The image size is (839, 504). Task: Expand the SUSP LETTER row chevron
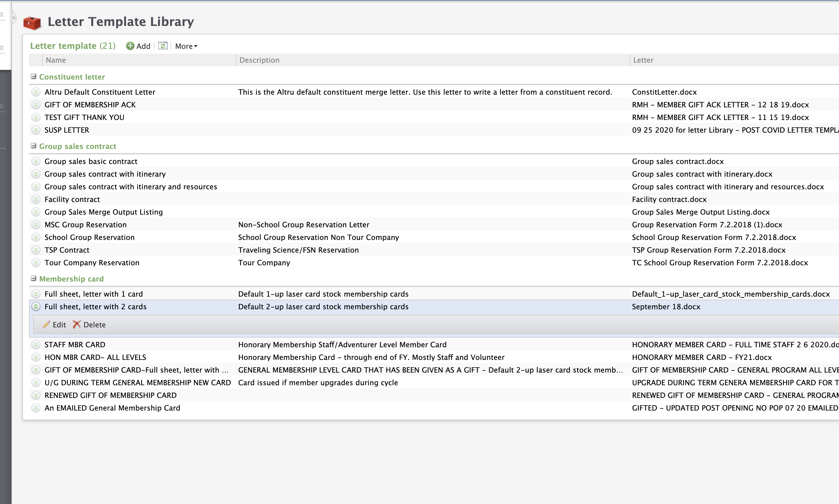pyautogui.click(x=36, y=130)
